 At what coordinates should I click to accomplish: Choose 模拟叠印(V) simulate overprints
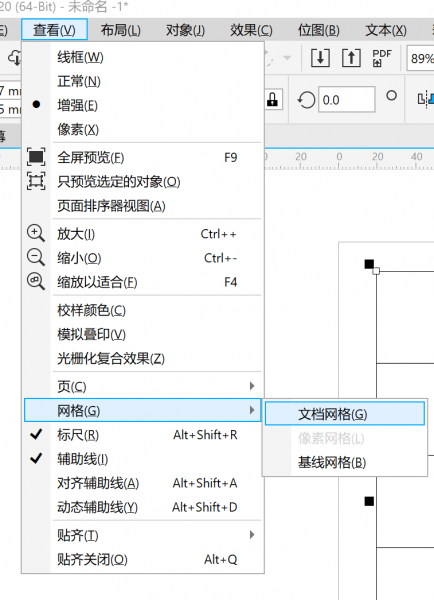[x=143, y=334]
